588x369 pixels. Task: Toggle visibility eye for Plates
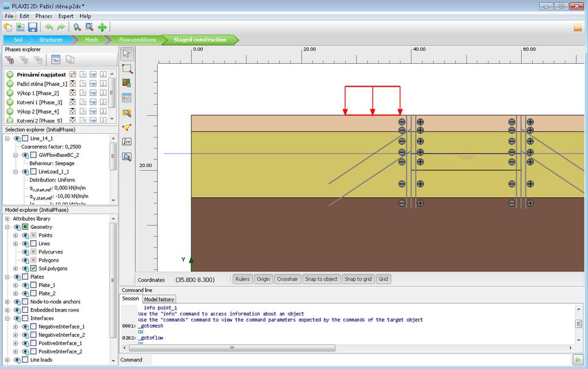(17, 277)
